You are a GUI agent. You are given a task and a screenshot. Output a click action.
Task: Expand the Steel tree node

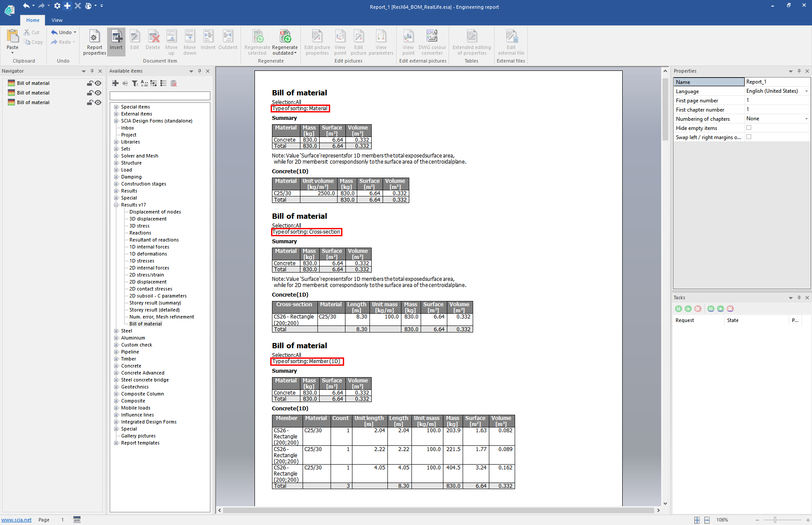tap(116, 331)
